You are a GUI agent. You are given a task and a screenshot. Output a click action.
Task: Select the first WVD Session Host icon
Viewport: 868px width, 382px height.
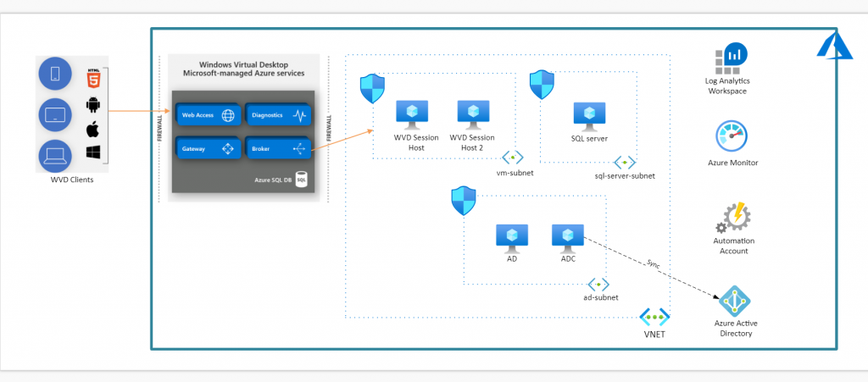pos(413,114)
